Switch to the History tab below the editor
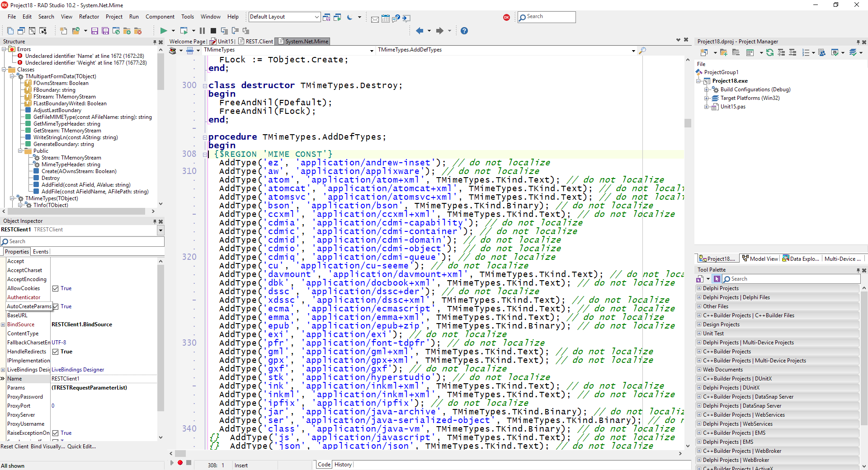Viewport: 868px width, 470px height. coord(343,465)
